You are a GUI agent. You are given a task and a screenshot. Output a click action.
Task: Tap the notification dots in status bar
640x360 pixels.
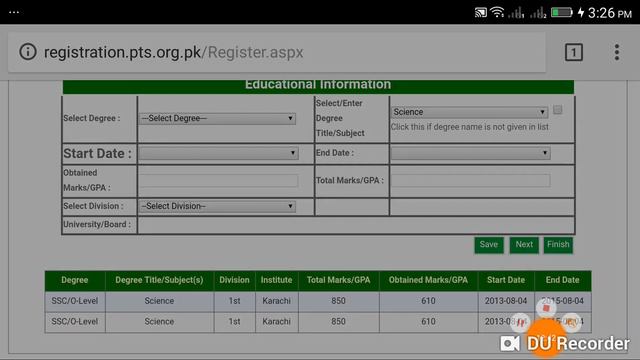point(14,12)
